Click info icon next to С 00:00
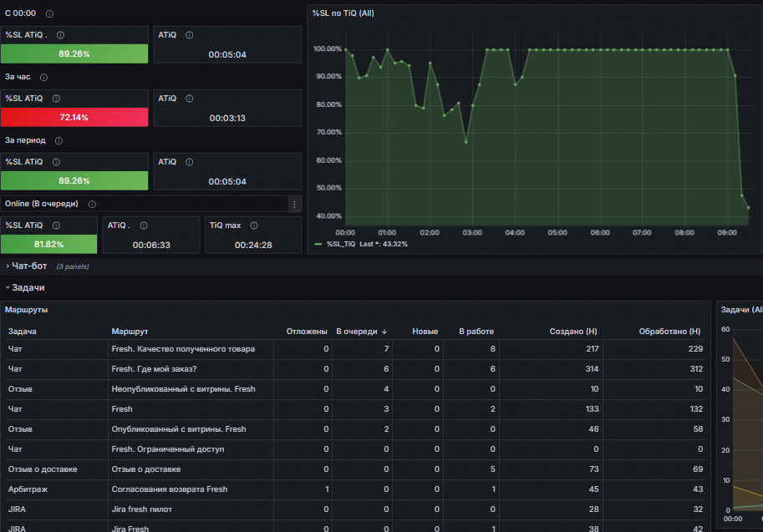This screenshot has height=532, width=763. 49,13
